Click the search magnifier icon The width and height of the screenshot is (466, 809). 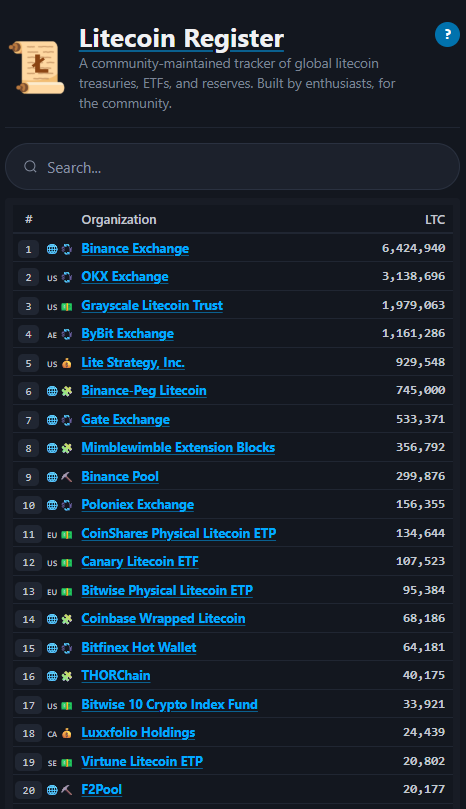click(x=30, y=167)
